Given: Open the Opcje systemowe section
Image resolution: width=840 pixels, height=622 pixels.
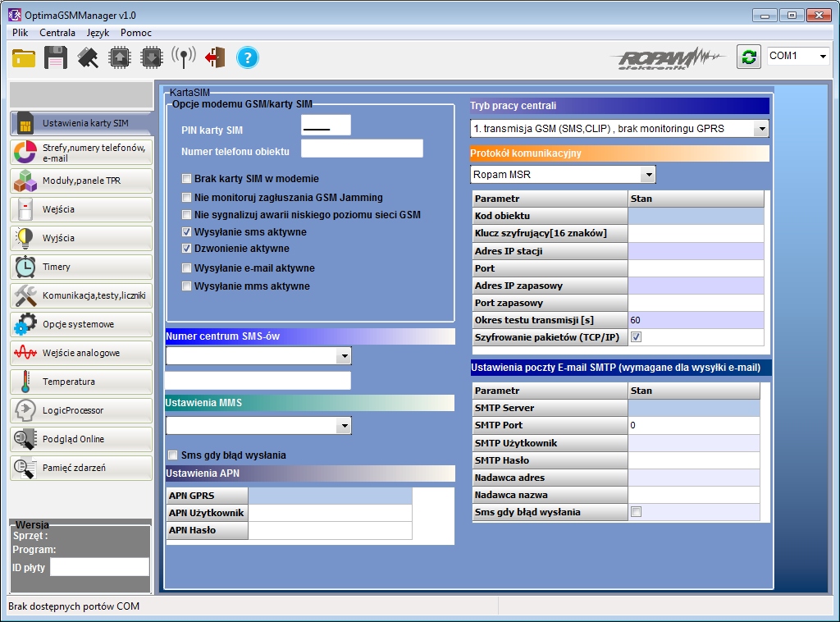Looking at the screenshot, I should click(81, 324).
